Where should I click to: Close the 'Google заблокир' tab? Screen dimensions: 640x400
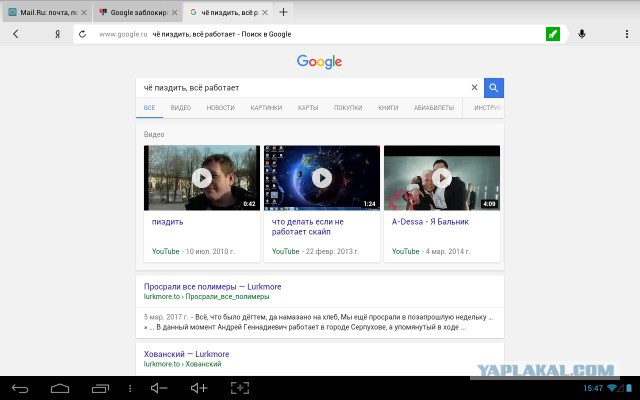tap(174, 13)
